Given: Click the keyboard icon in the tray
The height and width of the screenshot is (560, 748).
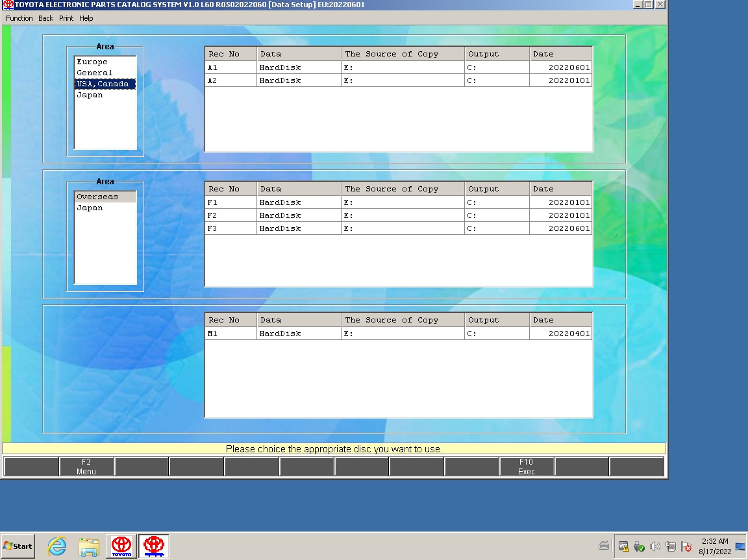Looking at the screenshot, I should (x=604, y=546).
